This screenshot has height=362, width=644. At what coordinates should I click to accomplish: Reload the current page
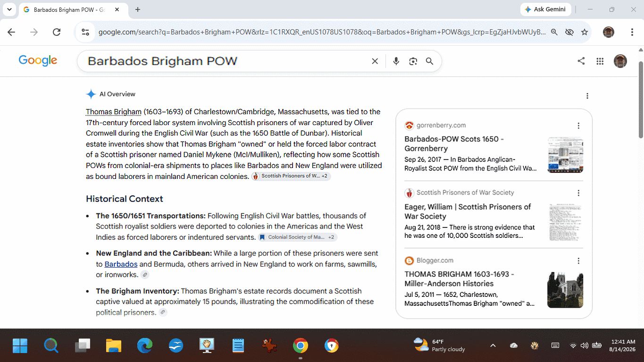(x=57, y=32)
